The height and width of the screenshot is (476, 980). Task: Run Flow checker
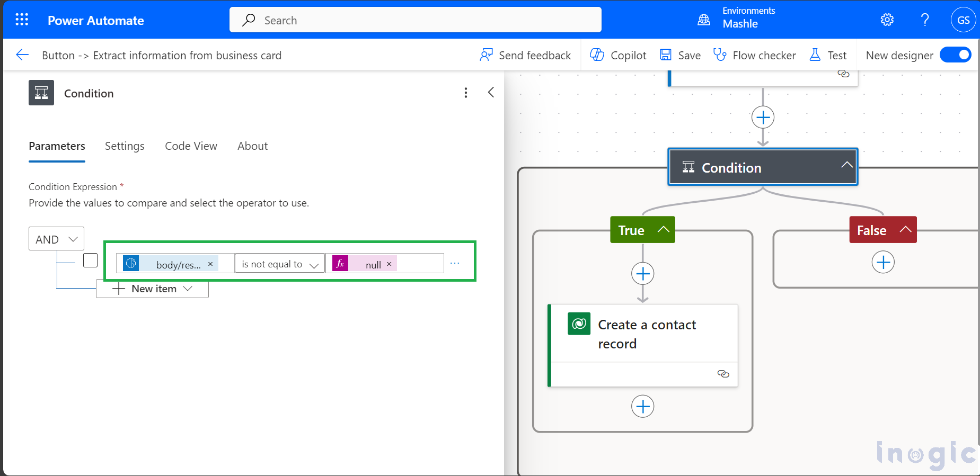(754, 55)
